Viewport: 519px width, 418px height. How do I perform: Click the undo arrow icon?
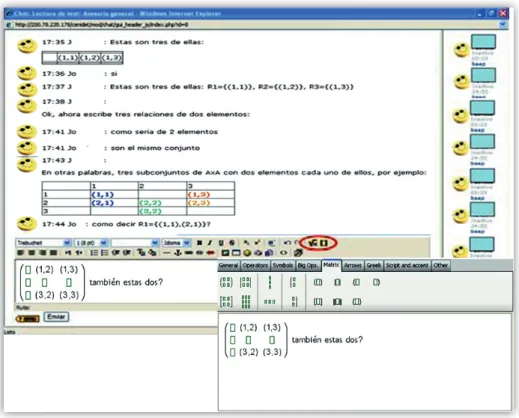click(287, 243)
